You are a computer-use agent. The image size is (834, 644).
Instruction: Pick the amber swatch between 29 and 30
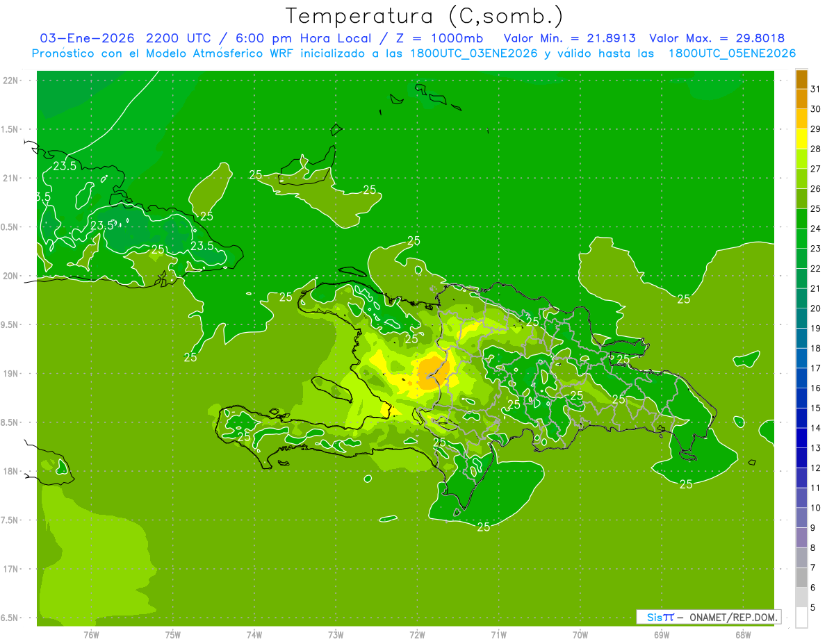click(801, 119)
